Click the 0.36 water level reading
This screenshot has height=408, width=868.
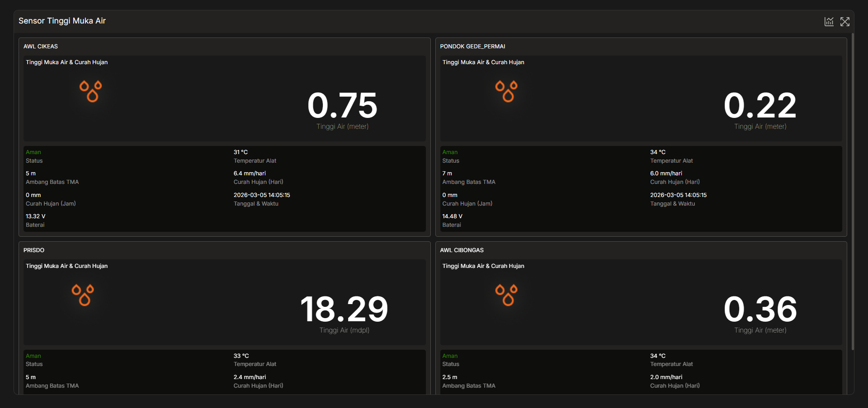[759, 309]
